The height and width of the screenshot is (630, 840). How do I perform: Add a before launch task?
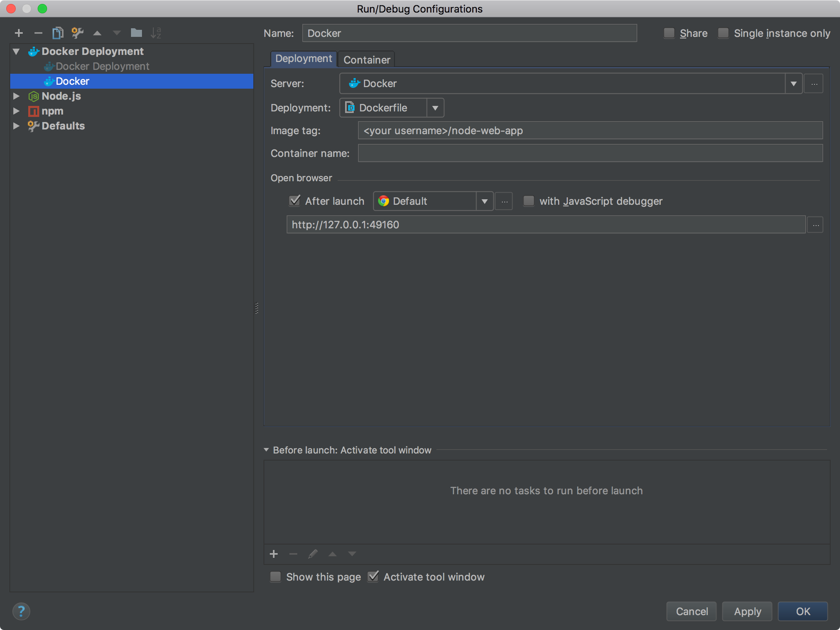tap(274, 554)
